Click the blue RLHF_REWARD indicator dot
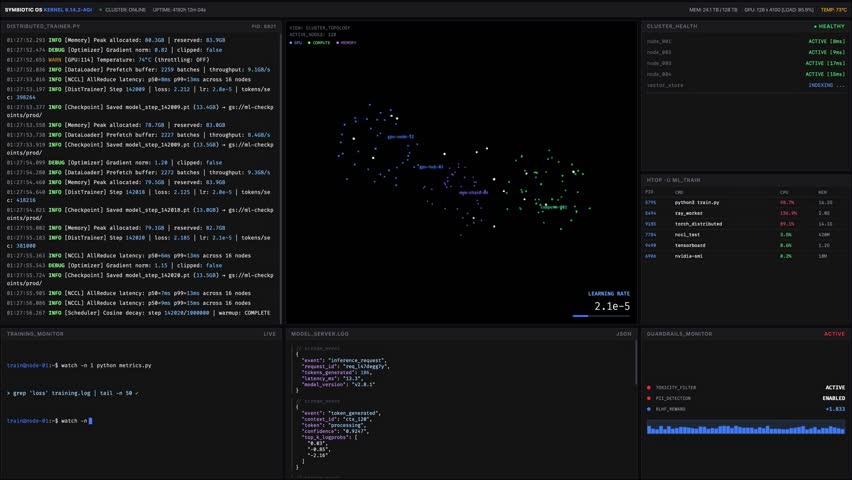This screenshot has height=480, width=852. coord(649,409)
